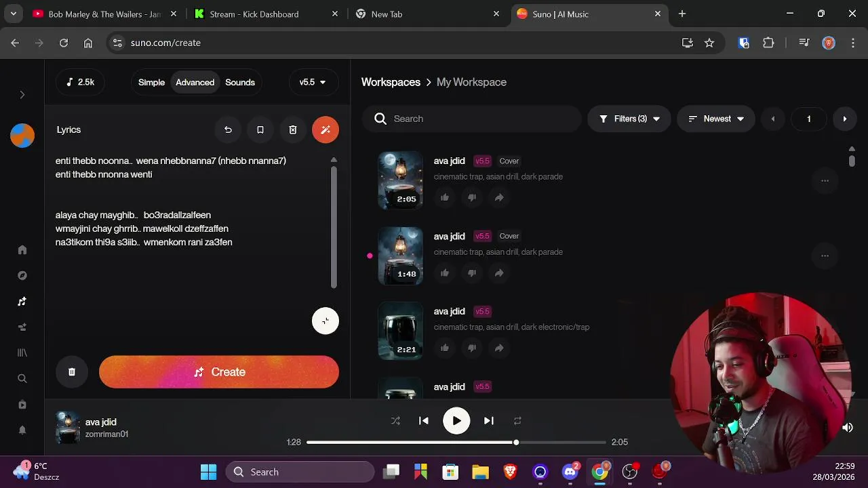Click the trash button left of Create
Viewport: 868px width, 488px height.
[72, 372]
